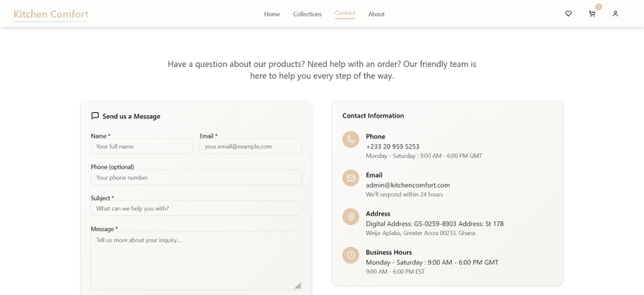Image resolution: width=644 pixels, height=295 pixels.
Task: Click the Monday - Saturday line under Business Hours
Action: [432, 262]
